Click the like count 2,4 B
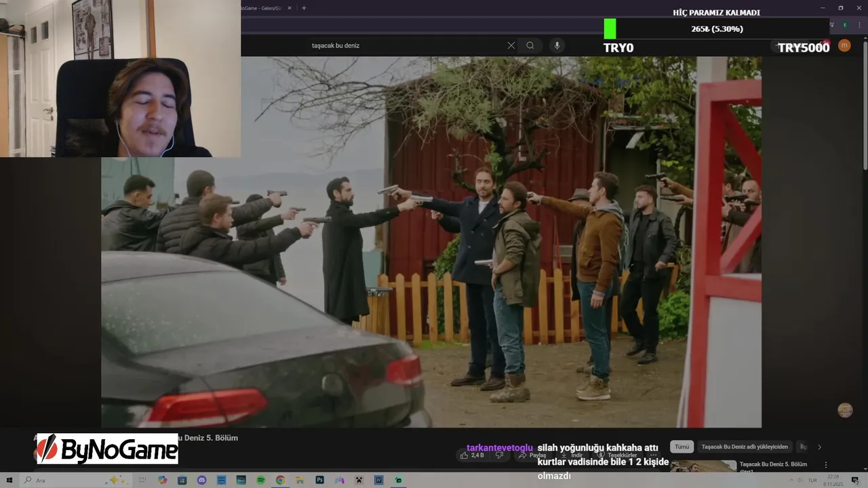 pyautogui.click(x=477, y=455)
